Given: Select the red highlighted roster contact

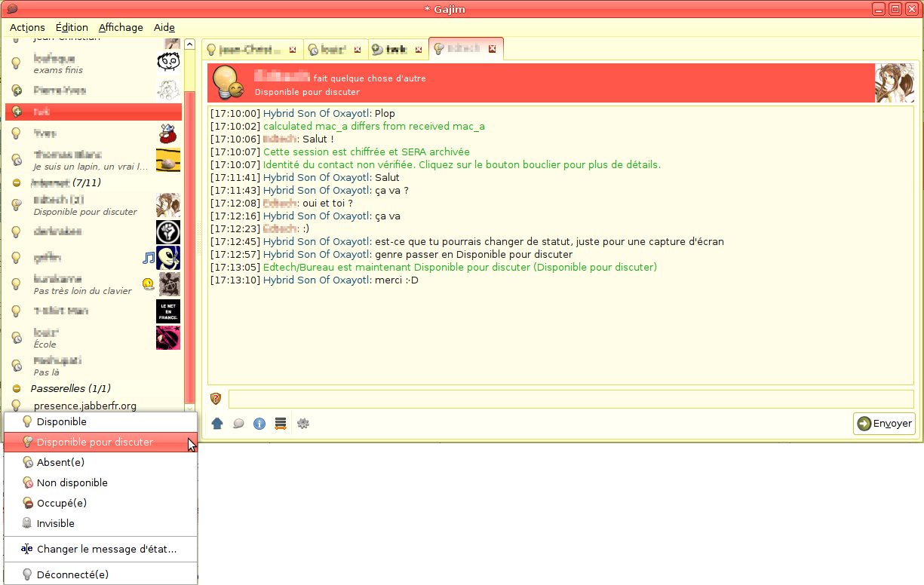Looking at the screenshot, I should click(94, 111).
